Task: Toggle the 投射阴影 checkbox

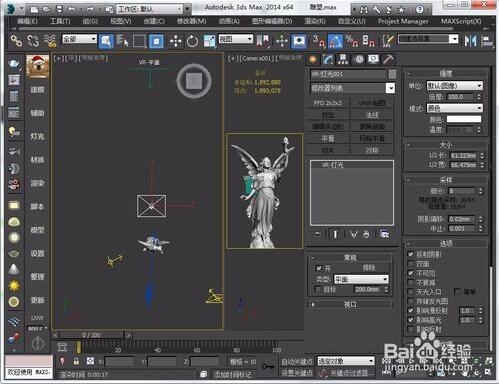Action: pos(411,254)
